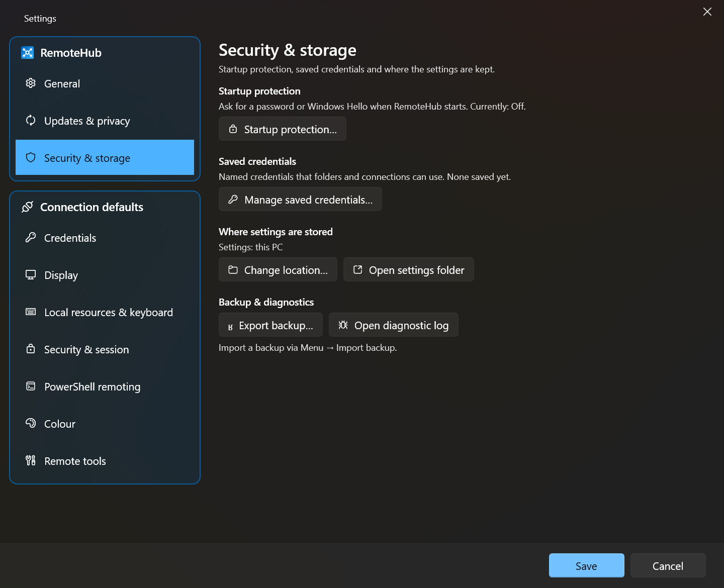
Task: Click the 'Saved credentials' heading
Action: click(x=257, y=161)
